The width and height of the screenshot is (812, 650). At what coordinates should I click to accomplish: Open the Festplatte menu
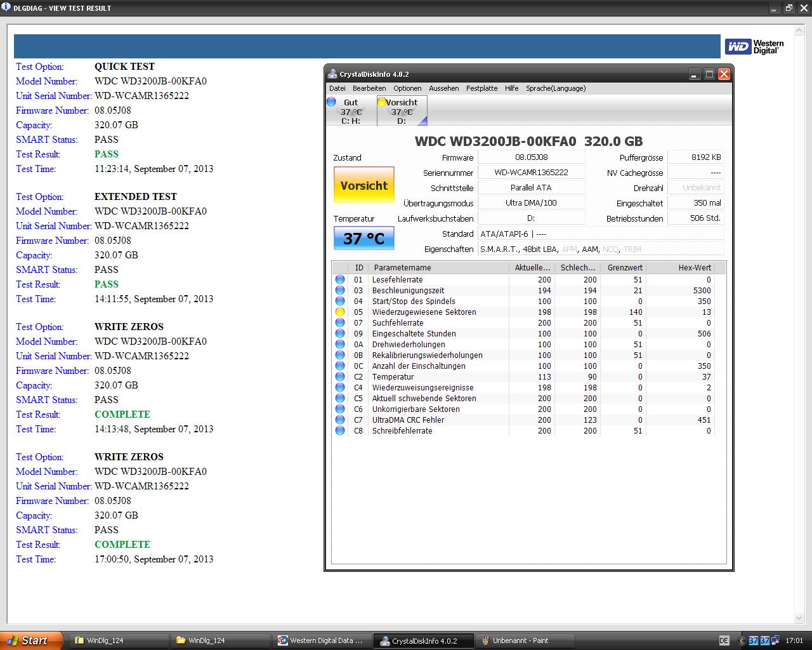[x=482, y=88]
